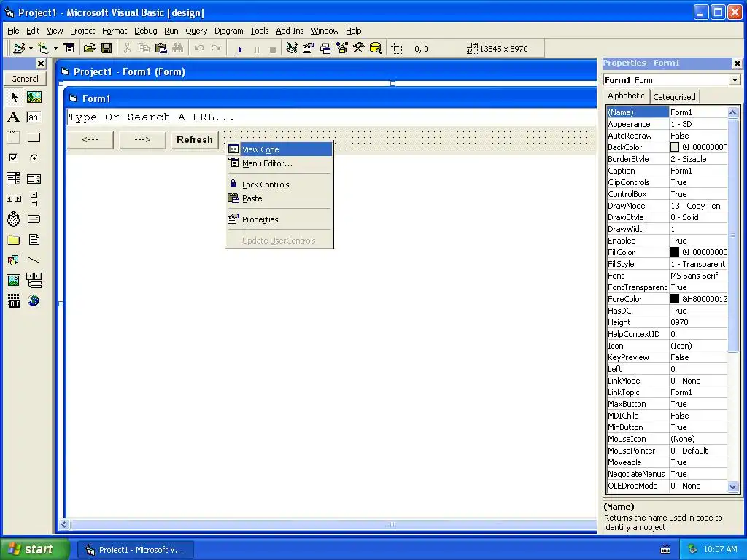Close the toolbox panel with X
The width and height of the screenshot is (747, 560).
[x=41, y=63]
